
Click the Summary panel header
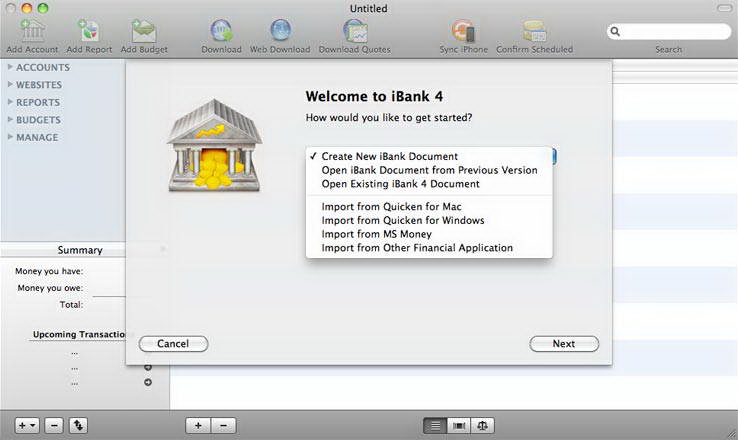pos(80,250)
